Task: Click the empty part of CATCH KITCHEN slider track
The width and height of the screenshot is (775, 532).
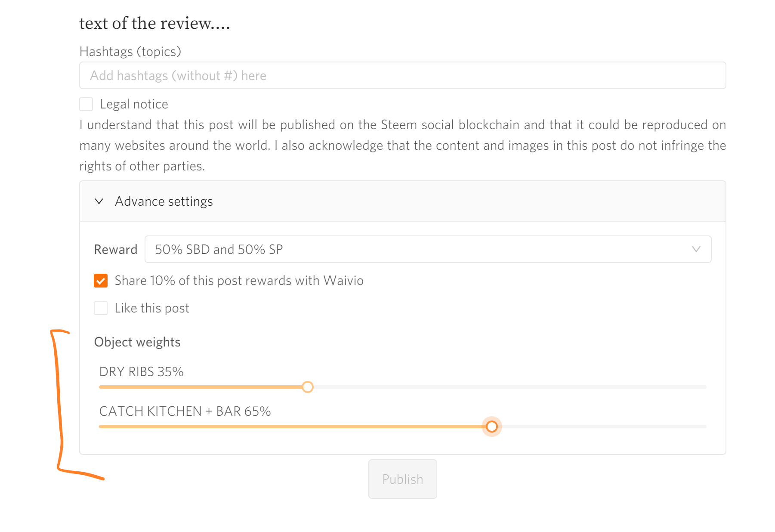Action: (x=602, y=427)
